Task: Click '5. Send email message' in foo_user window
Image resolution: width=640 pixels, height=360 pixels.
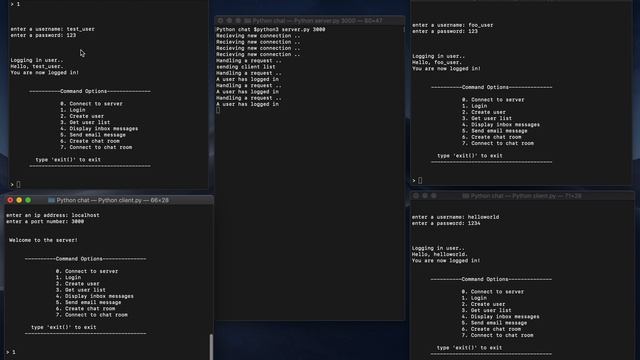Action: (x=495, y=131)
